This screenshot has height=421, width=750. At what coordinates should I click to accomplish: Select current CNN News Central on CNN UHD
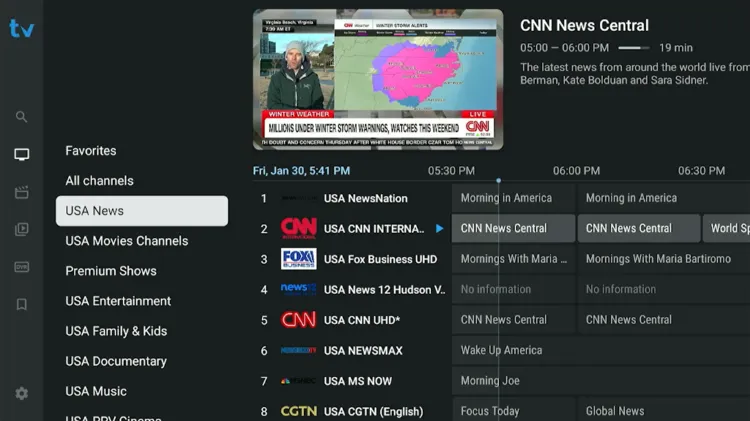(513, 320)
